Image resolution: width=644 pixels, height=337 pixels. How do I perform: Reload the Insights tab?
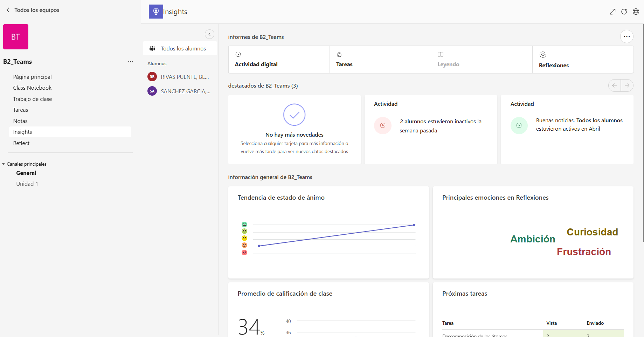click(x=624, y=12)
